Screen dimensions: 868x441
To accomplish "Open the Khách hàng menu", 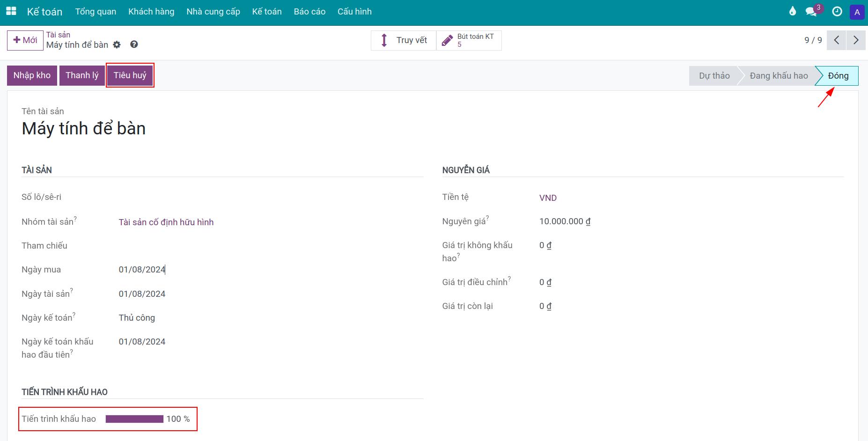I will pos(151,12).
